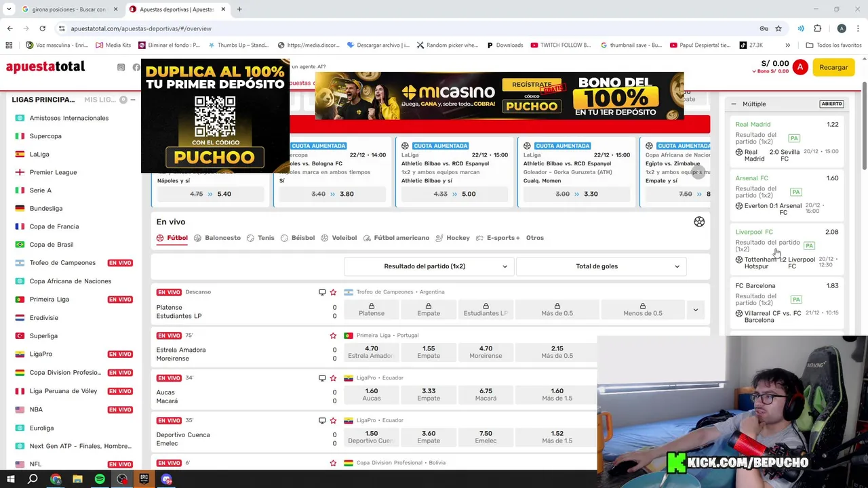
Task: Open the apuestatotal logo home link
Action: pyautogui.click(x=45, y=66)
